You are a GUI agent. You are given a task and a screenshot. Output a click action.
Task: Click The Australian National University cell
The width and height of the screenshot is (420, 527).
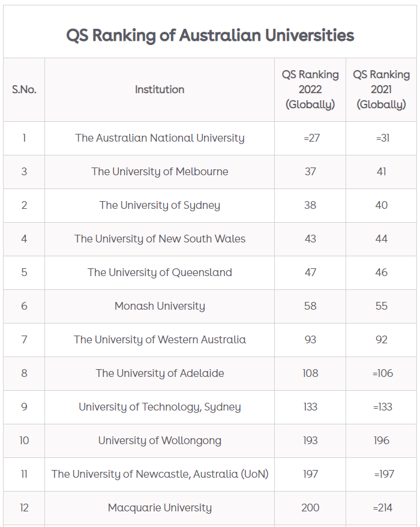tap(160, 138)
